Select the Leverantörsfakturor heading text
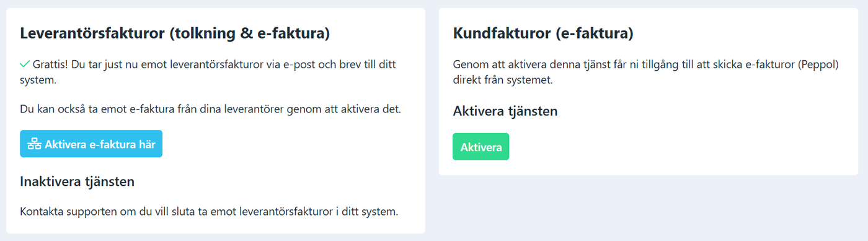868x241 pixels. 174,34
